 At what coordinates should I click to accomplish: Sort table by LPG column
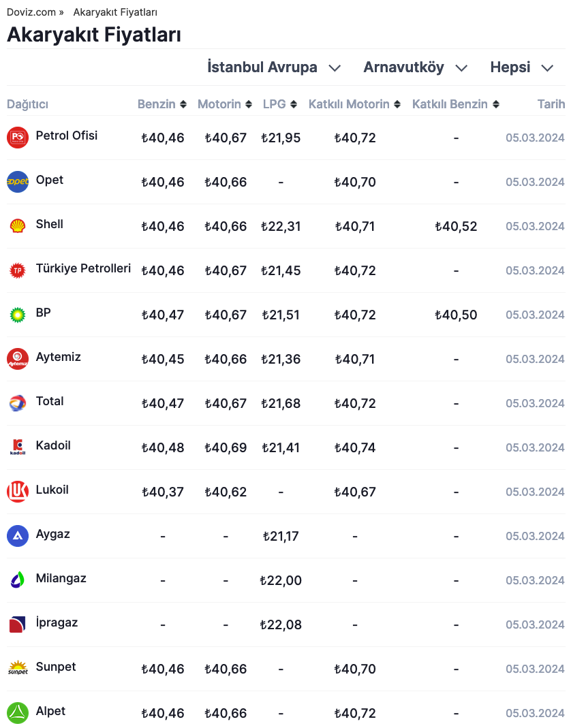(x=280, y=104)
